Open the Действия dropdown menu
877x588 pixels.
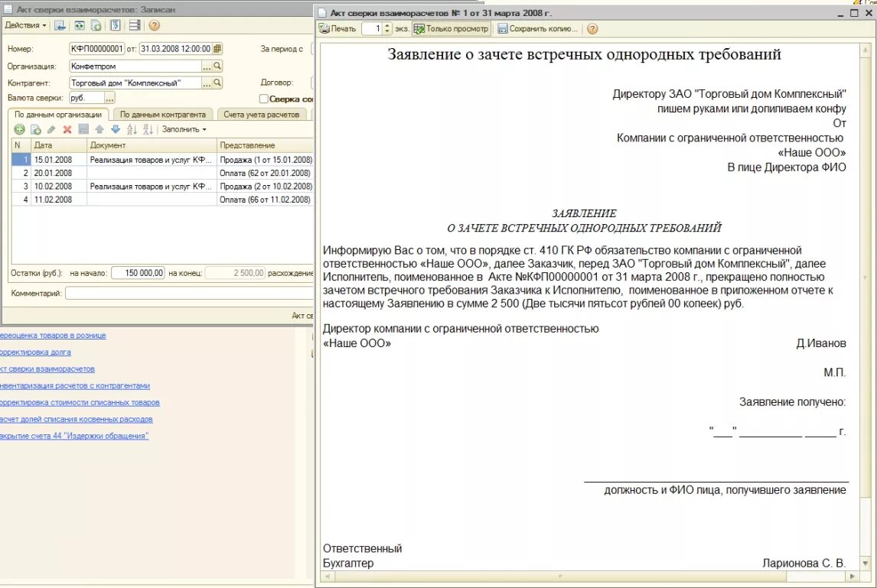25,25
